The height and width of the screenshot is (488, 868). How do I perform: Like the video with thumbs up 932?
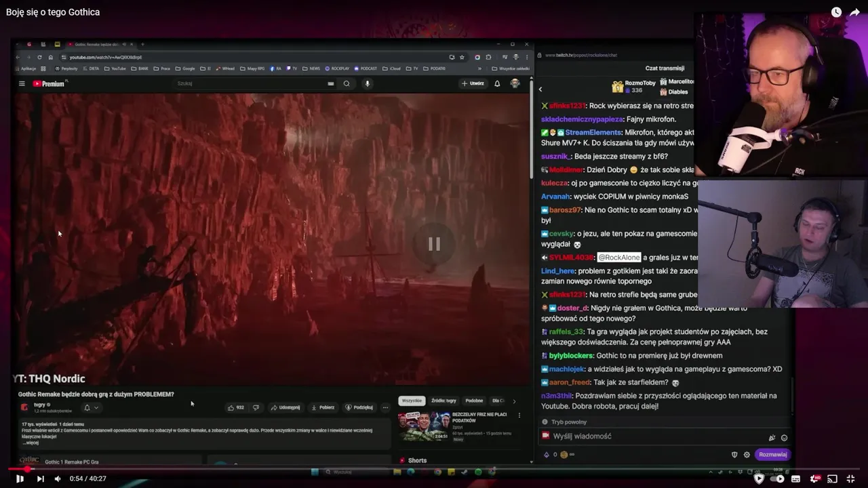click(x=236, y=407)
